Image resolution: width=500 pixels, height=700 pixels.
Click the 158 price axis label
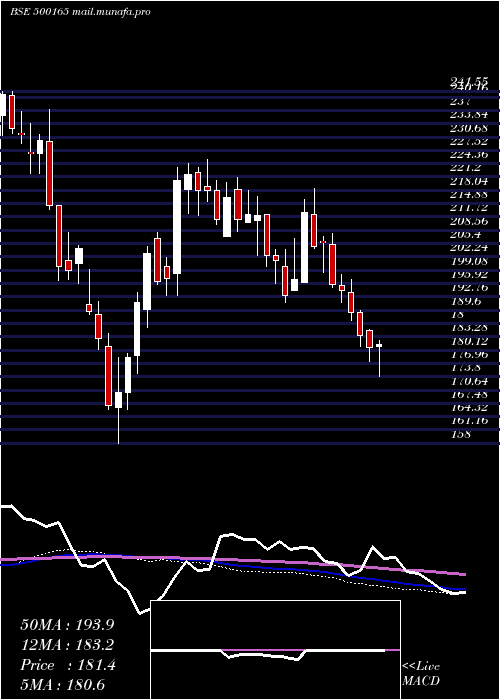pos(459,434)
